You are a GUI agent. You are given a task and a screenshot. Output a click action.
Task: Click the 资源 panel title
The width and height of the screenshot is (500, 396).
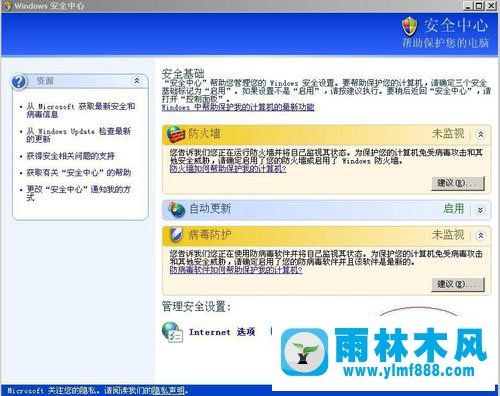(45, 81)
